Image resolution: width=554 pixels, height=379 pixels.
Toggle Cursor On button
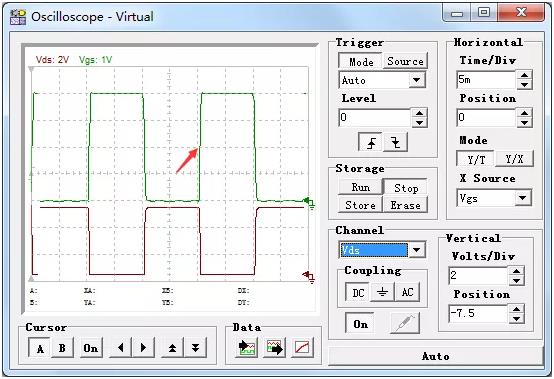click(91, 348)
